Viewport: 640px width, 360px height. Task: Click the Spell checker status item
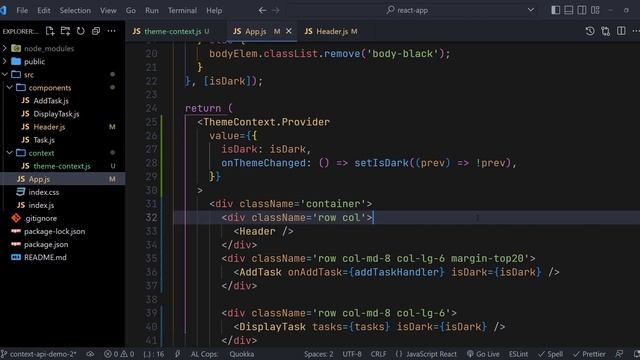tap(550, 354)
